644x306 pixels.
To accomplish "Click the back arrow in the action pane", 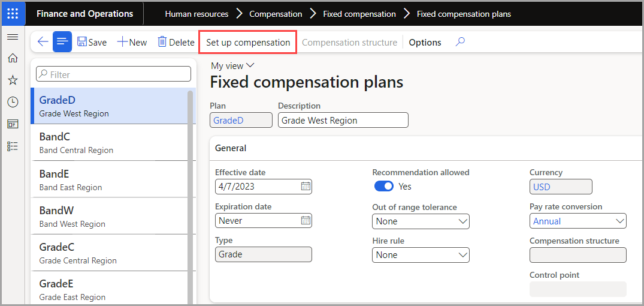I will click(x=43, y=41).
